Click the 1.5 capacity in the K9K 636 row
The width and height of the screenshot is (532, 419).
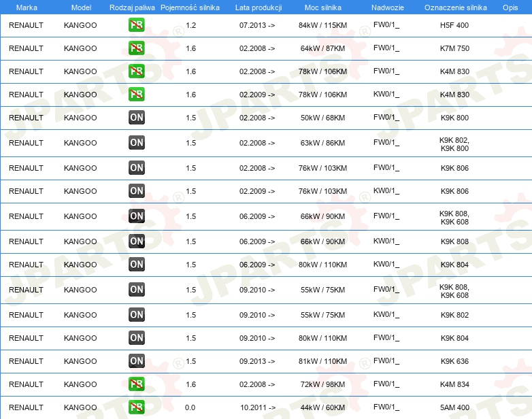[191, 361]
